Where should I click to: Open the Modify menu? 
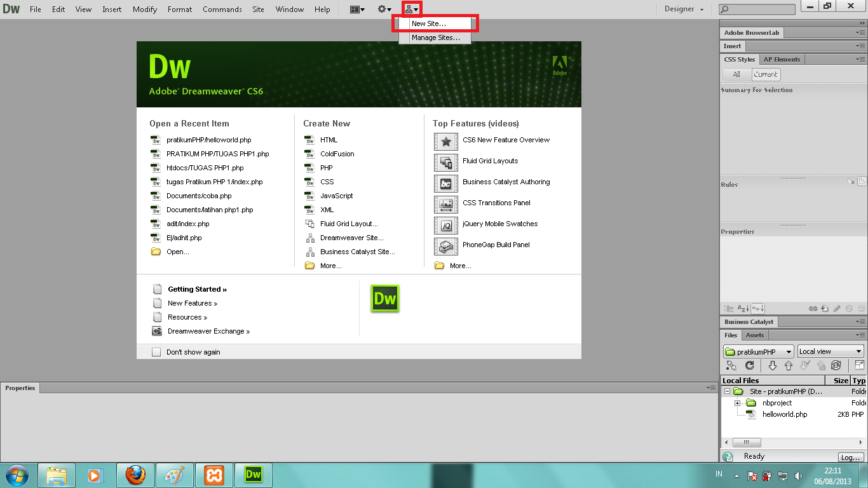coord(145,10)
